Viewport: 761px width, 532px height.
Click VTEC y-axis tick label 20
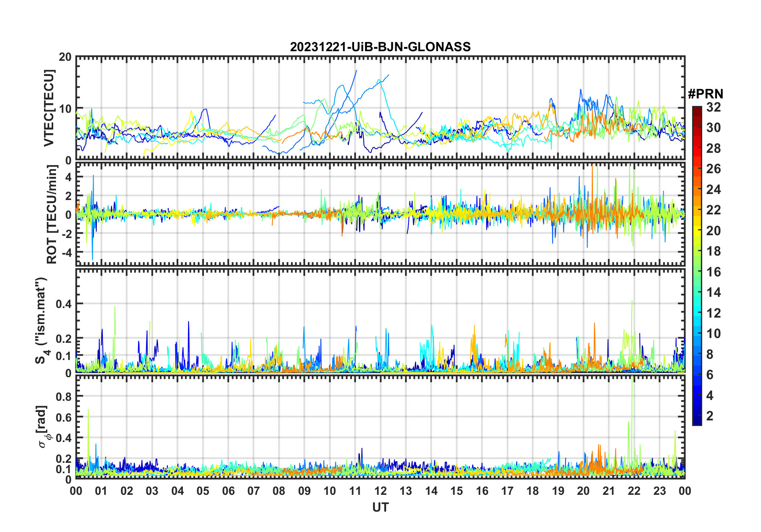[65, 57]
